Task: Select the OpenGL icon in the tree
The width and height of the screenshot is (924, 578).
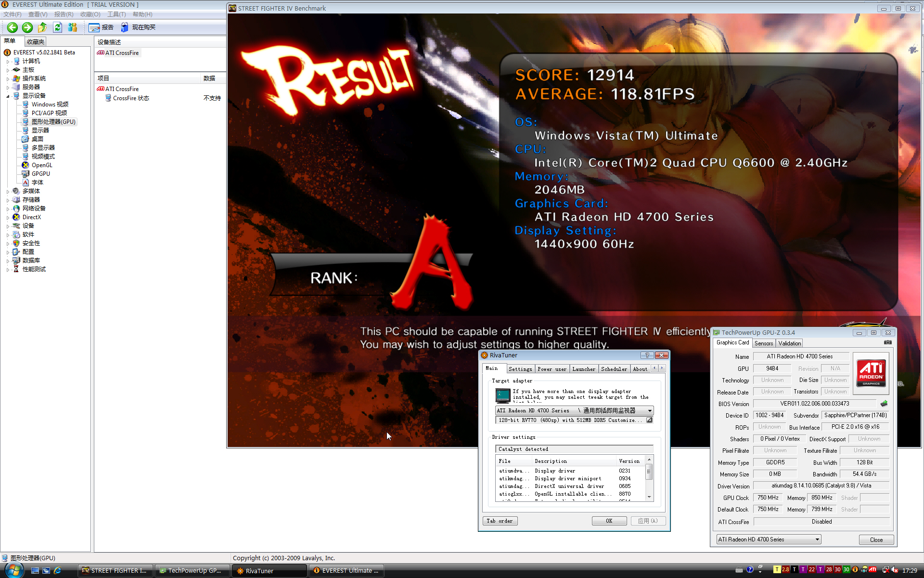Action: coord(26,165)
